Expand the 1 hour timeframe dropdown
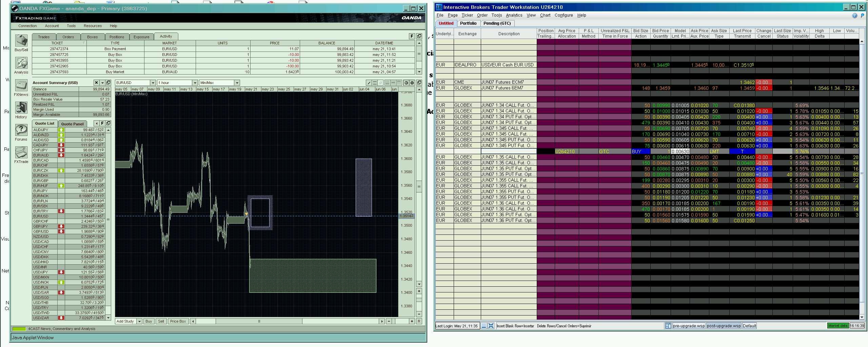The width and height of the screenshot is (868, 347). pyautogui.click(x=195, y=83)
